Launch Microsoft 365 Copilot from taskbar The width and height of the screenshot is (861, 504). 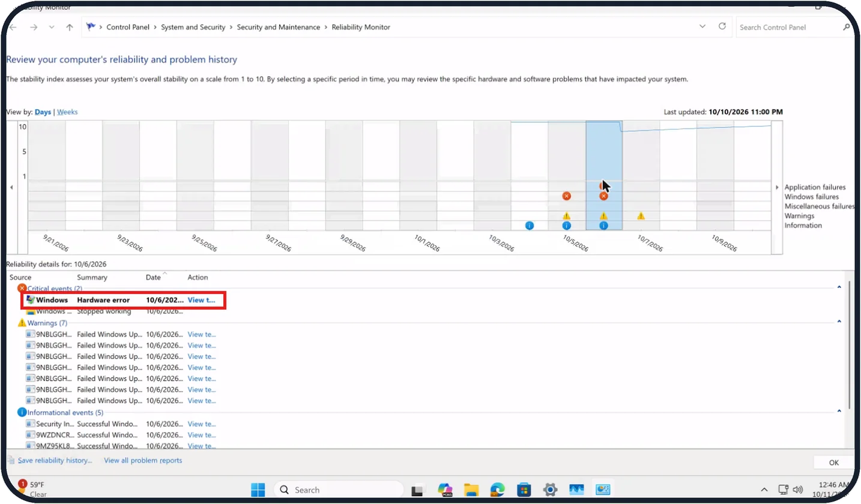(445, 490)
